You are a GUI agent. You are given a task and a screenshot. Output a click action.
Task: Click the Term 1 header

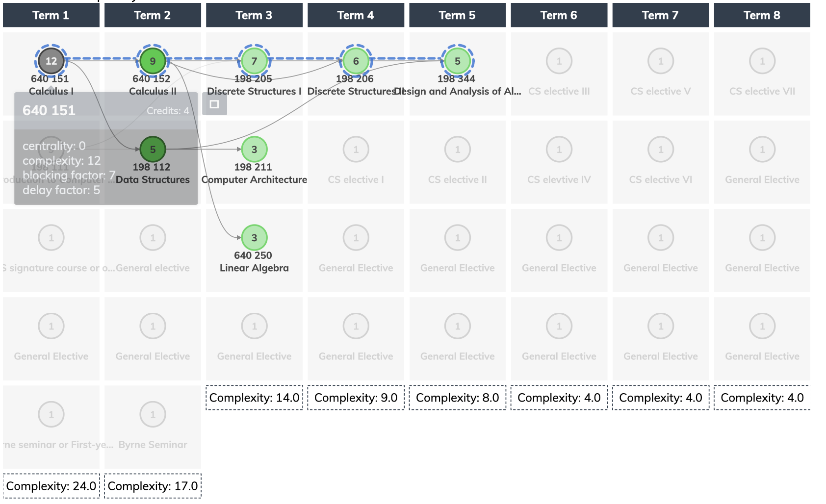(51, 15)
